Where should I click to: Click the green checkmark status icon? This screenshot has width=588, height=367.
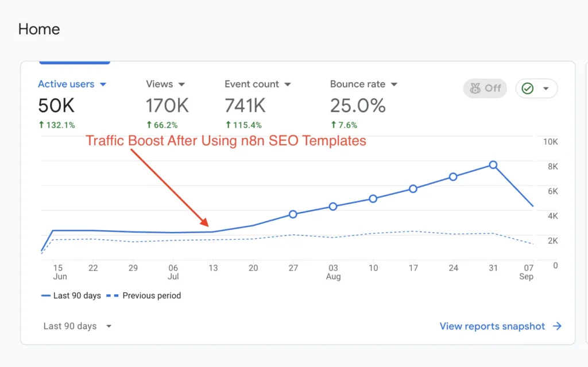pos(528,88)
